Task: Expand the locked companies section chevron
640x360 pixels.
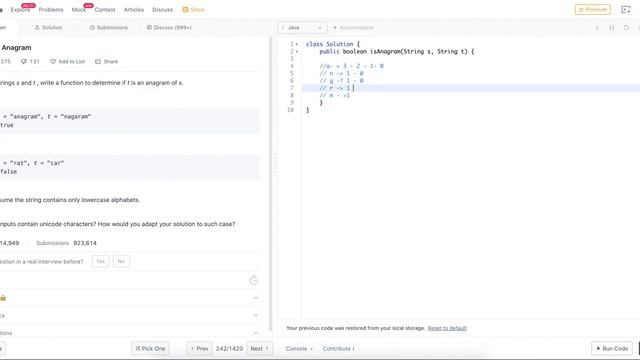Action: coord(256,298)
